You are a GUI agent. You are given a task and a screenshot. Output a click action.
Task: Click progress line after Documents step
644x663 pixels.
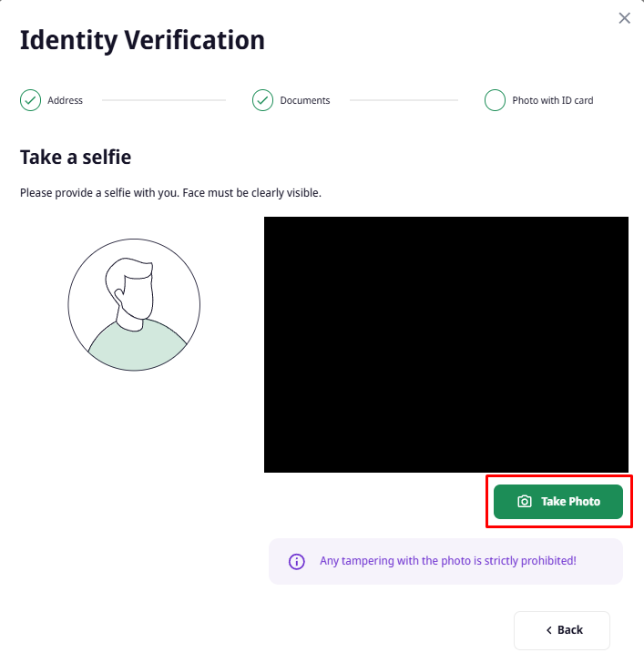(404, 100)
